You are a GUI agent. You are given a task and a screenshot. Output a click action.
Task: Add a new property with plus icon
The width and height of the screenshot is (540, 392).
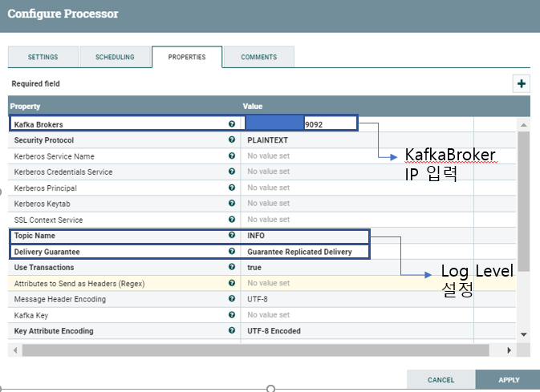[521, 83]
